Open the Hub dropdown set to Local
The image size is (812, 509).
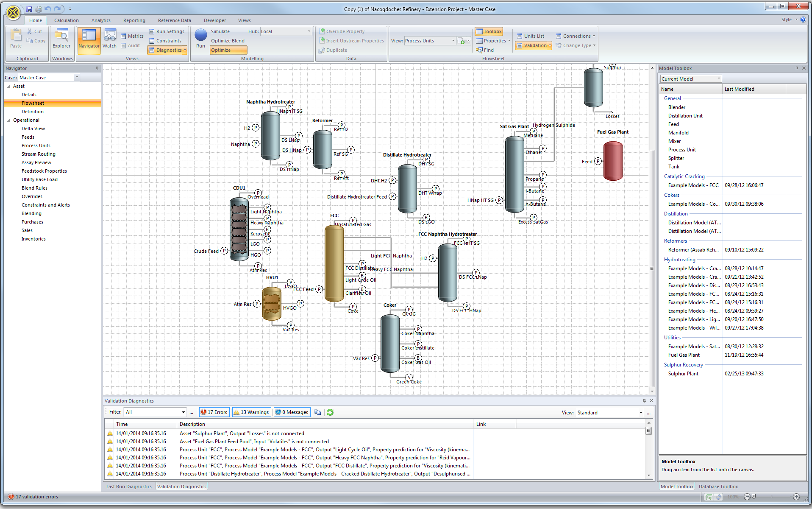tap(286, 31)
